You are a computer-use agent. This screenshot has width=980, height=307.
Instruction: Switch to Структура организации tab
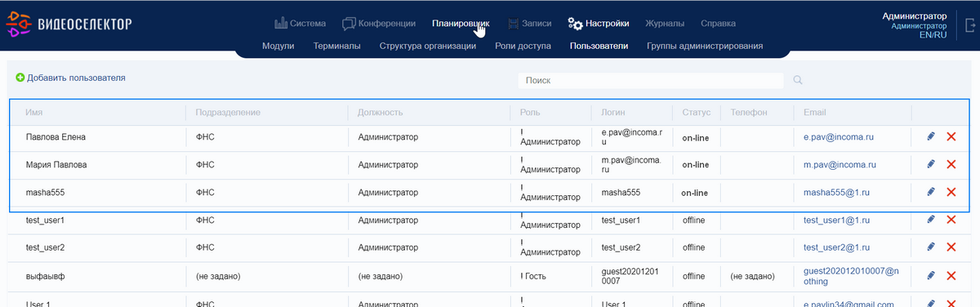pyautogui.click(x=428, y=46)
